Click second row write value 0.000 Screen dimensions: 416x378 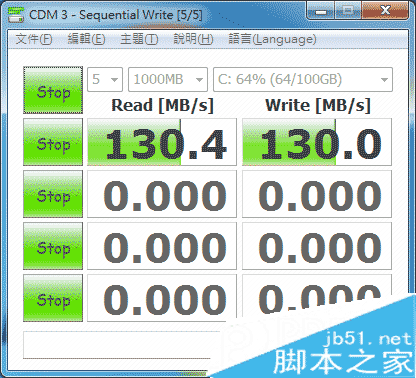click(317, 194)
